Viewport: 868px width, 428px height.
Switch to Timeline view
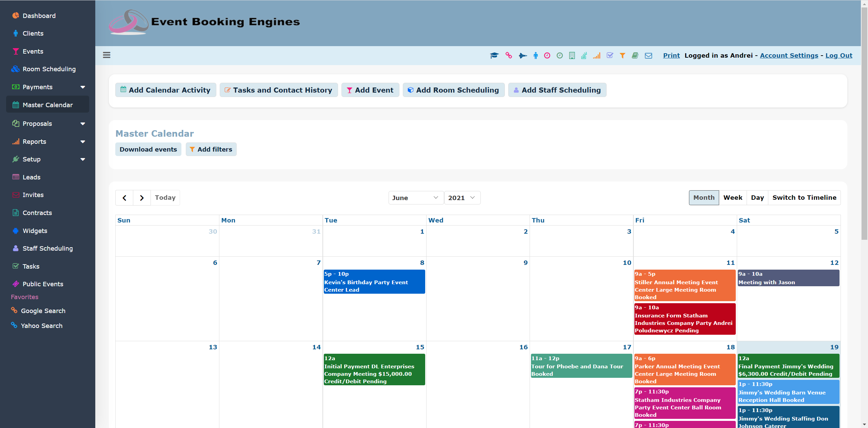pyautogui.click(x=804, y=198)
